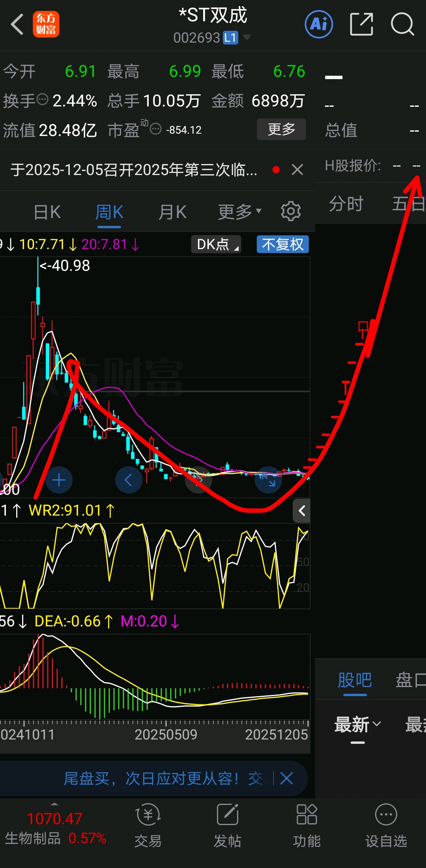Open the 东方财富 logo icon
Image resolution: width=426 pixels, height=868 pixels.
pyautogui.click(x=46, y=24)
